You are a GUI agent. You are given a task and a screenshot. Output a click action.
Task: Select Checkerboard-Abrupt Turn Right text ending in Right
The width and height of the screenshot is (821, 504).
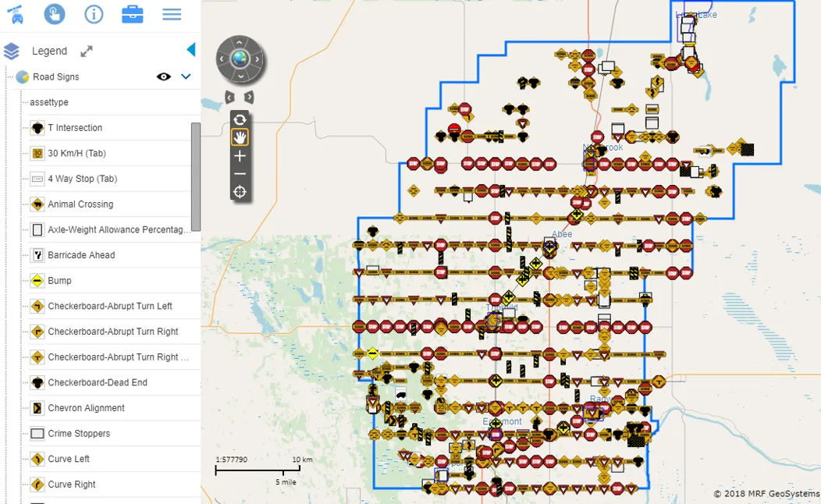point(113,332)
